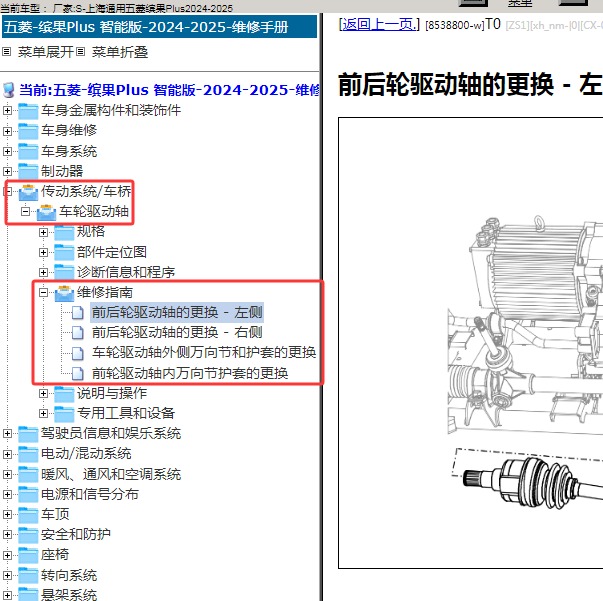The width and height of the screenshot is (603, 601).
Task: Open 车轮驱动轴外侧万向节和护套的更换 document
Action: click(204, 353)
